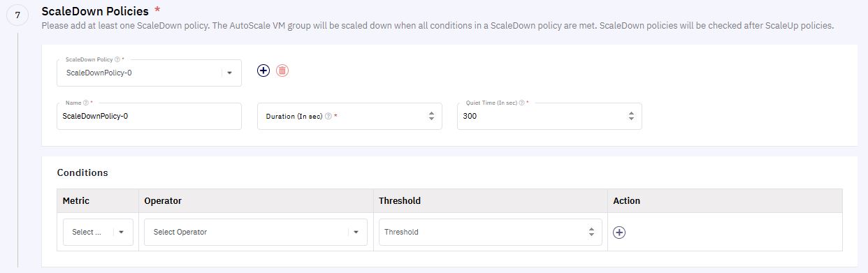The width and height of the screenshot is (868, 273).
Task: Show help tooltip icon next to Name label
Action: point(85,103)
